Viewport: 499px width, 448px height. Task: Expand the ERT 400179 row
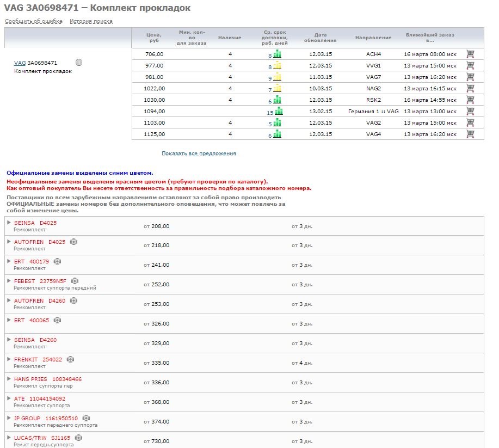click(x=8, y=261)
